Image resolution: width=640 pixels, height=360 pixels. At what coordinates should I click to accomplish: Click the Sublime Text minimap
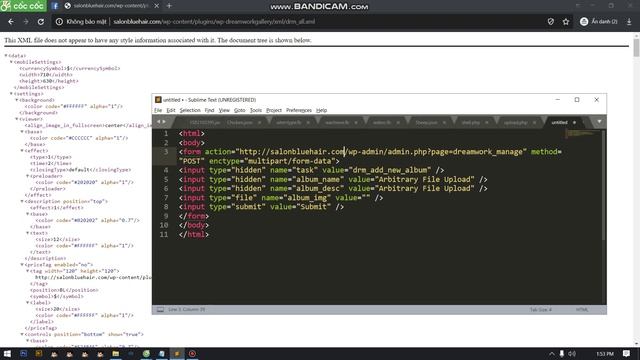click(583, 134)
